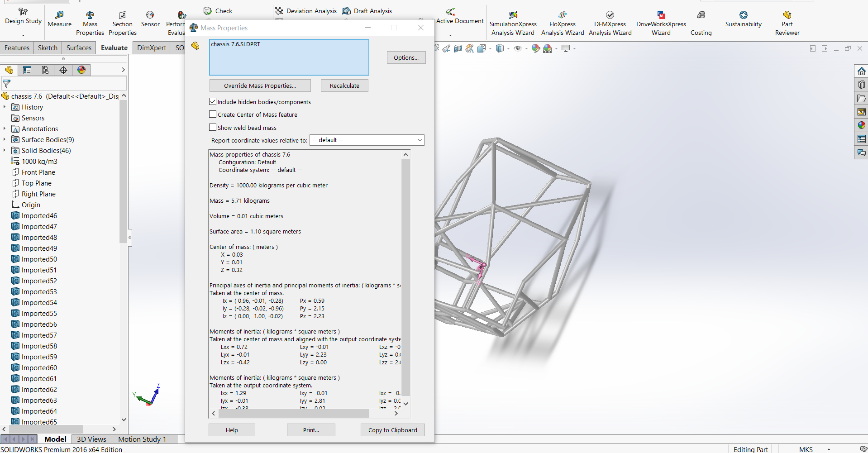The width and height of the screenshot is (868, 453).
Task: Expand the manager pane tabs chevron
Action: pyautogui.click(x=123, y=70)
